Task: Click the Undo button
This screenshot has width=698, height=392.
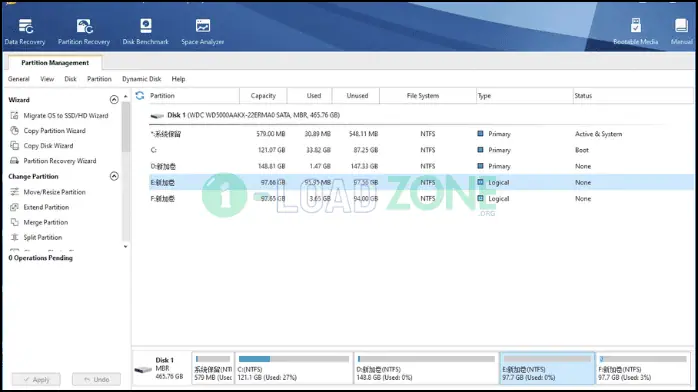Action: [96, 380]
